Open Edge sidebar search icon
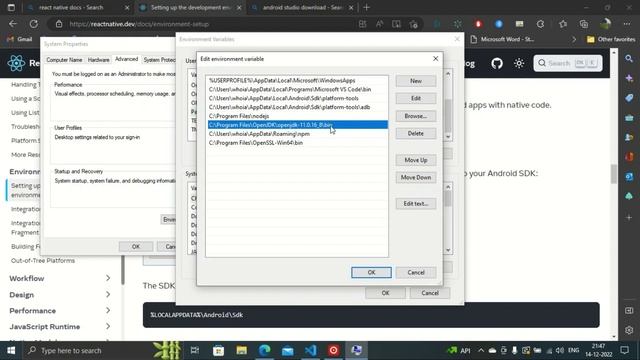 click(629, 59)
